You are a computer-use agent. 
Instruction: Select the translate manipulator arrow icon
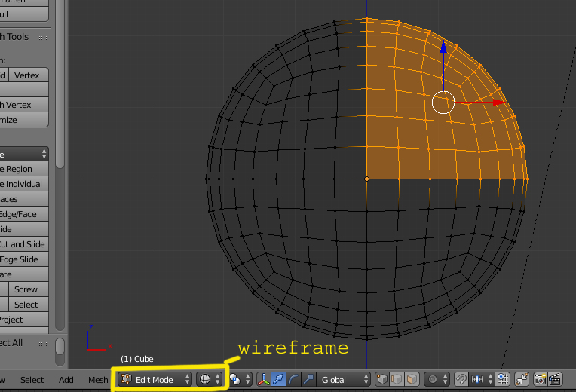tap(279, 380)
